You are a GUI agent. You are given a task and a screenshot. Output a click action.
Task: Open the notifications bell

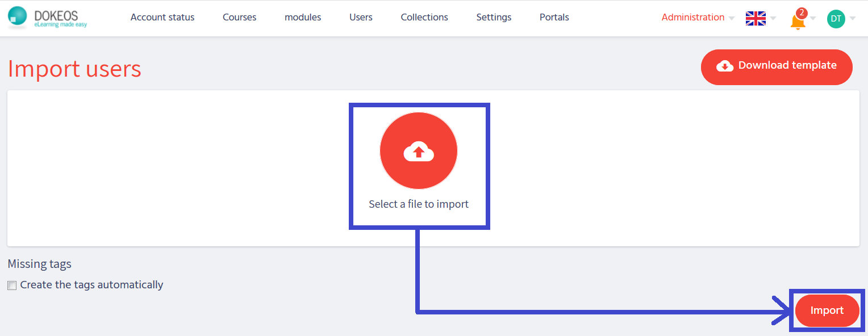click(798, 21)
